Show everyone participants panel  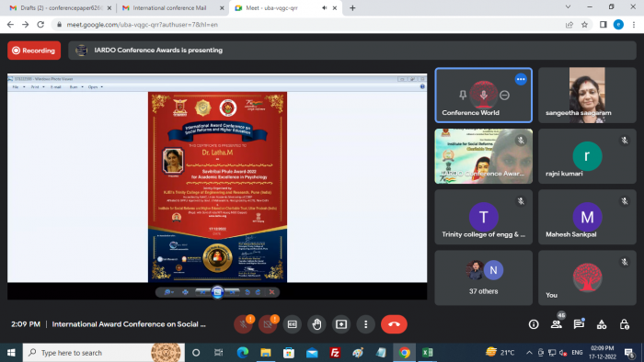(557, 324)
